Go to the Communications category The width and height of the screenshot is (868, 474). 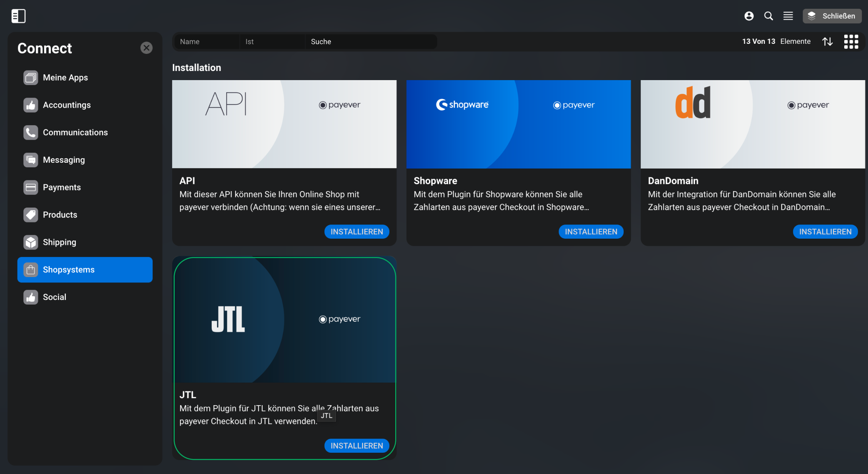click(x=85, y=132)
